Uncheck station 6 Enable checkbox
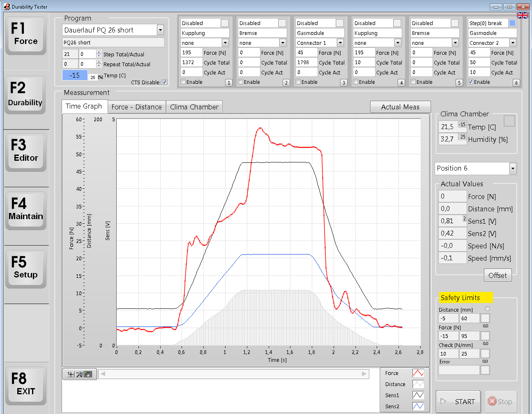Image resolution: width=532 pixels, height=414 pixels. click(471, 82)
